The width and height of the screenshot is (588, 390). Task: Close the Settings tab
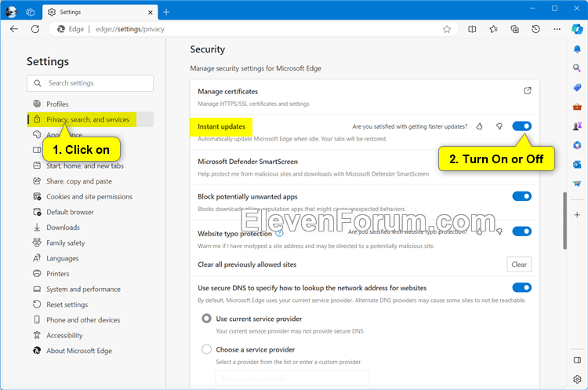tap(151, 13)
